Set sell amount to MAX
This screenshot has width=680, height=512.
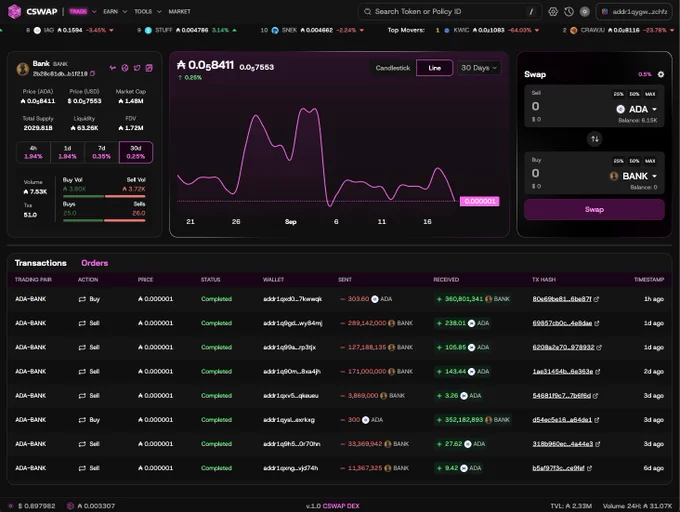650,94
